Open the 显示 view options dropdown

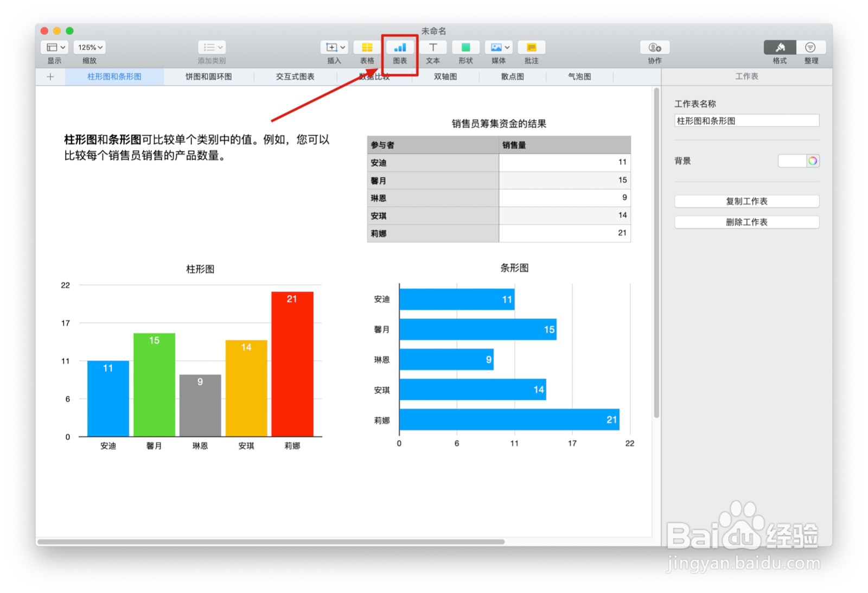[54, 47]
